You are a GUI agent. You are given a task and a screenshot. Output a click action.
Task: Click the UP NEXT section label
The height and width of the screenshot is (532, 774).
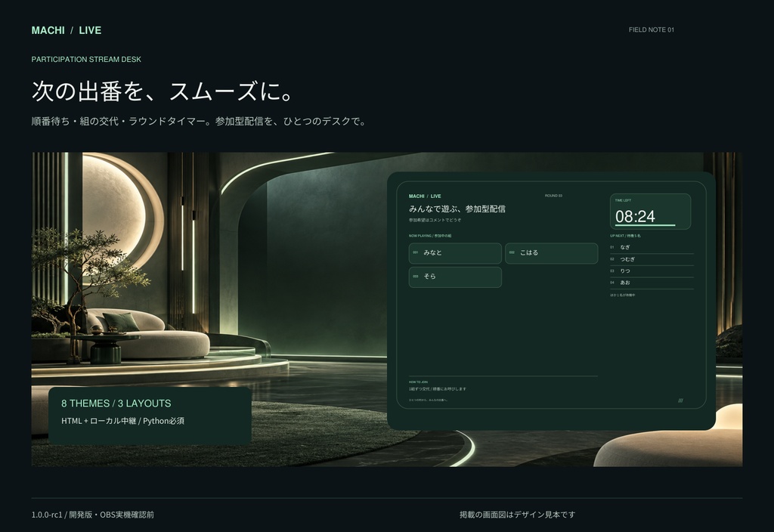click(625, 236)
